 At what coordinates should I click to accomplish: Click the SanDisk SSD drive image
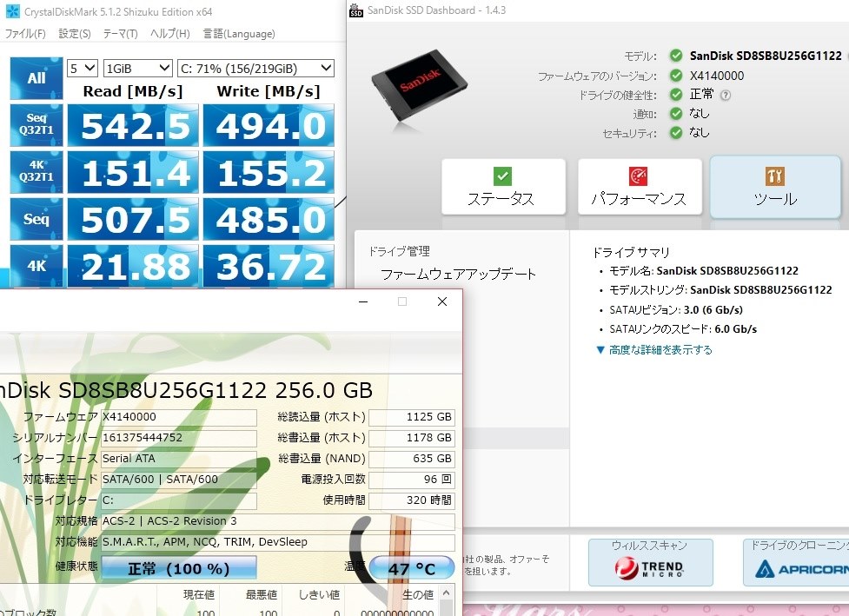coord(419,87)
